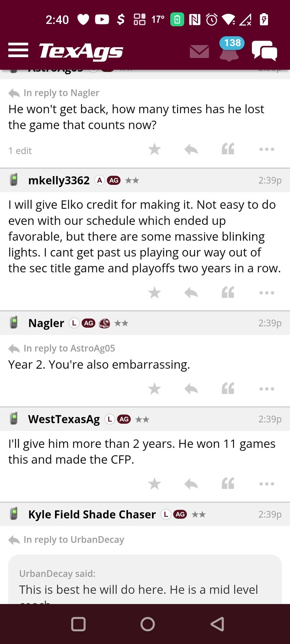Quote mkelly3362's post
This screenshot has height=644, width=290.
click(x=228, y=293)
